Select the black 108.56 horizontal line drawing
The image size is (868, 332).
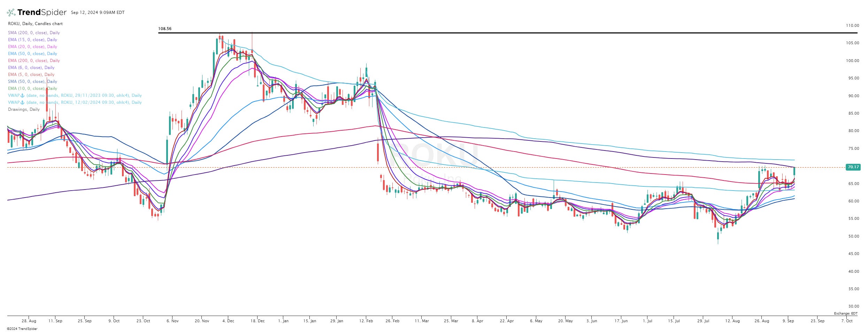508,33
